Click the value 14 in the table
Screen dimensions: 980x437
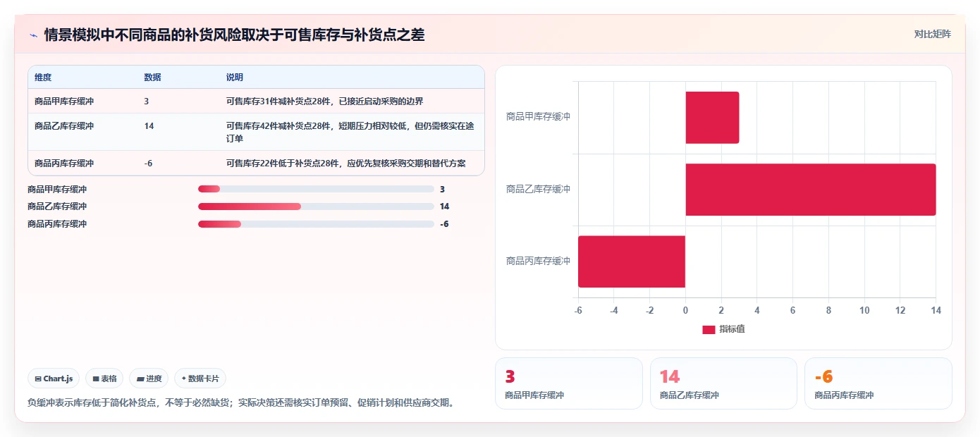[149, 126]
